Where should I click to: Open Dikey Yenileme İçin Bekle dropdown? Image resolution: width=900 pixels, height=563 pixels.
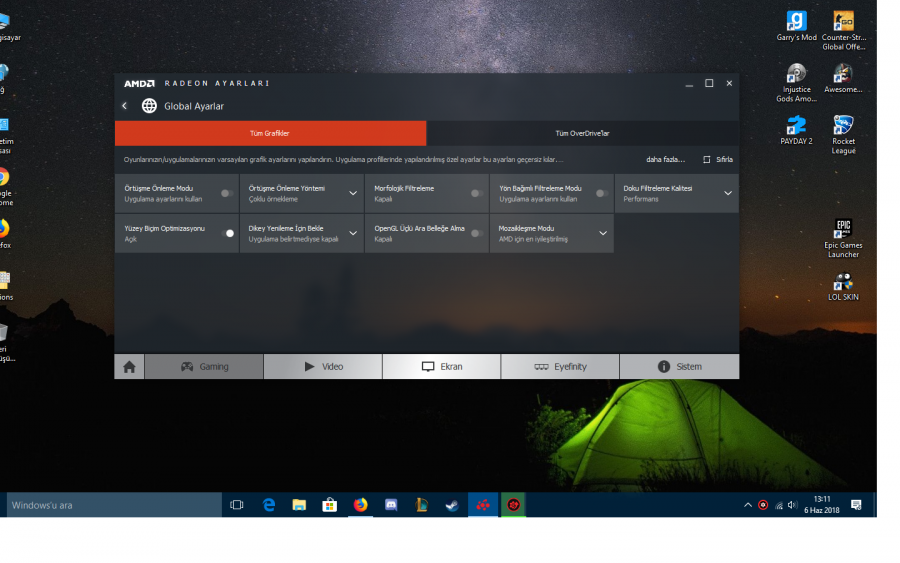coord(353,234)
